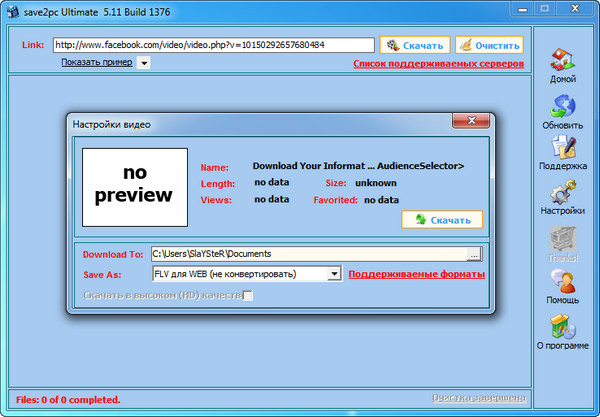Click 'Files: 0 of 0 completed.' status text
Screen dimensions: 600x417
[x=68, y=400]
